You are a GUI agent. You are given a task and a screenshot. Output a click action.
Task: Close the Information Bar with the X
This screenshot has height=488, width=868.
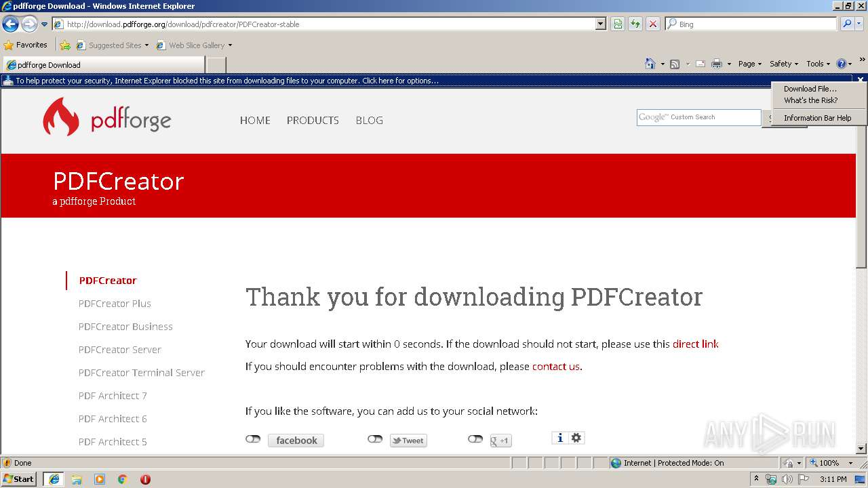(x=861, y=80)
